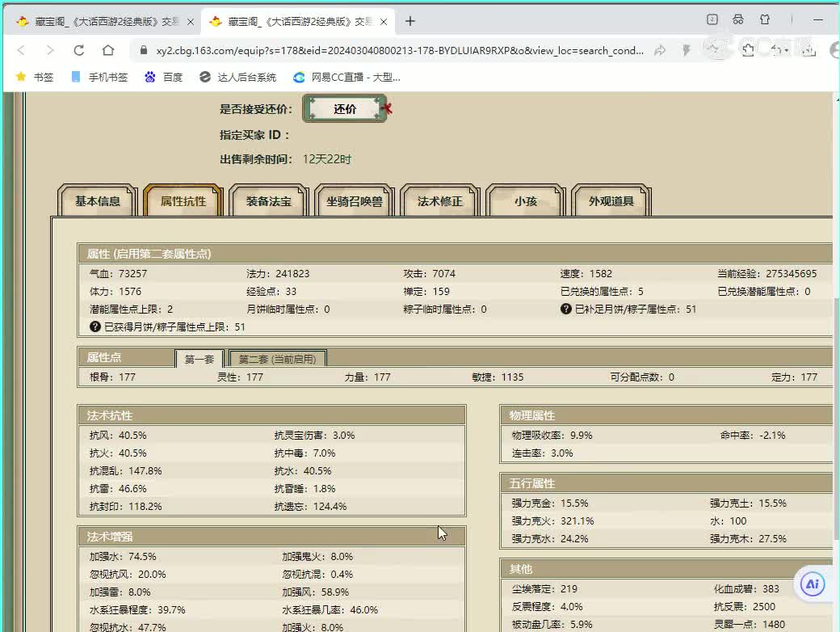This screenshot has width=840, height=632.
Task: Open the undo-closed-tab arrow dropdown
Action: [x=780, y=50]
